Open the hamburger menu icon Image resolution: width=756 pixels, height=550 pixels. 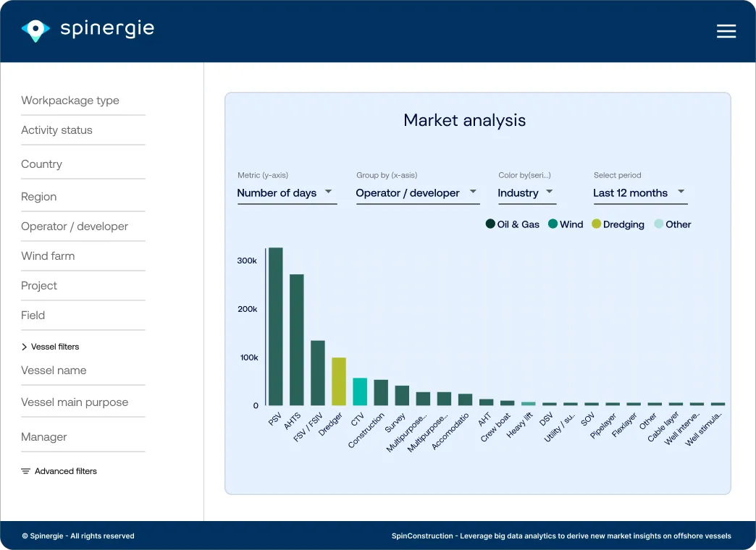coord(726,31)
